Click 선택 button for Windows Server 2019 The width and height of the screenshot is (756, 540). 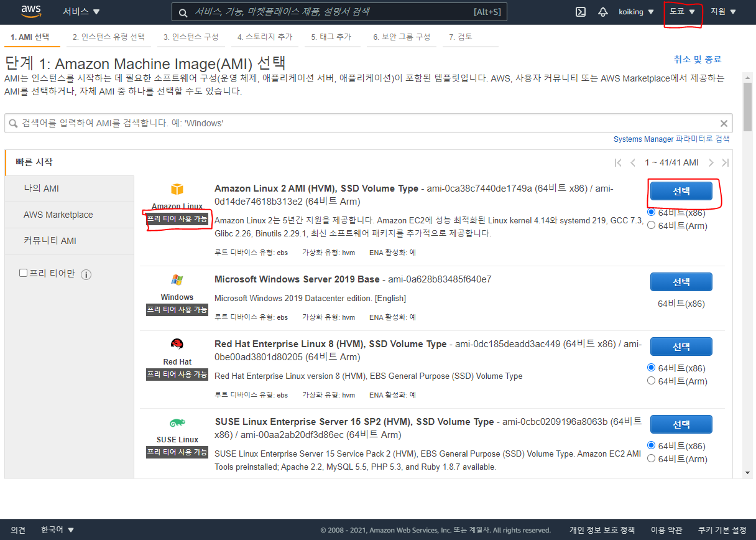[x=681, y=282]
